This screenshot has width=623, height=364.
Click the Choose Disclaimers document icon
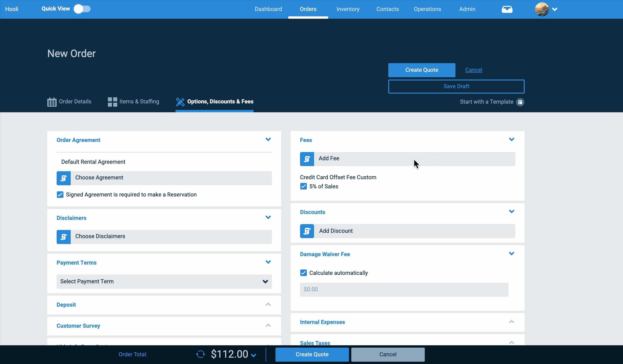click(x=63, y=237)
